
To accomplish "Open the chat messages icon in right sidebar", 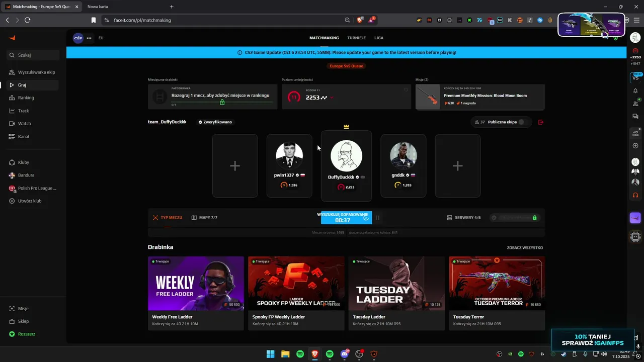I will 635,117.
